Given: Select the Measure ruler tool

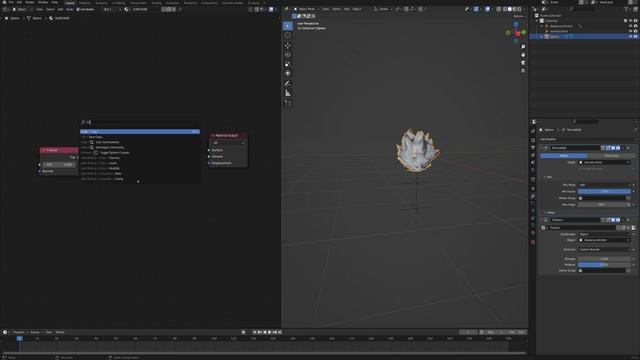Looking at the screenshot, I should [288, 93].
